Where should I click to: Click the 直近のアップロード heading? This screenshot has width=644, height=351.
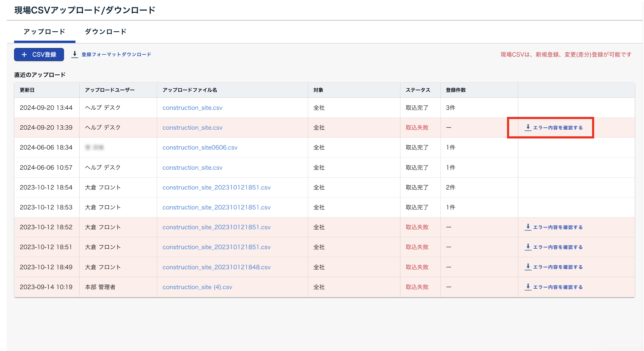(x=40, y=75)
